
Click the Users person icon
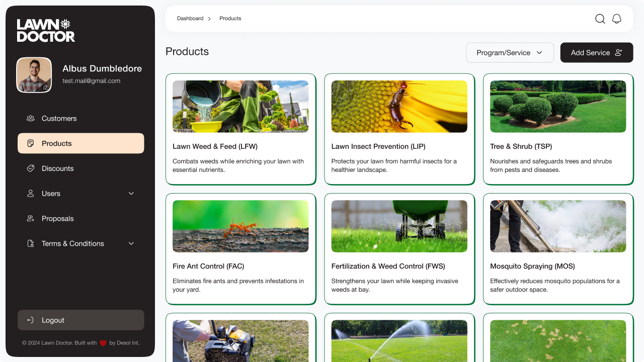(31, 194)
